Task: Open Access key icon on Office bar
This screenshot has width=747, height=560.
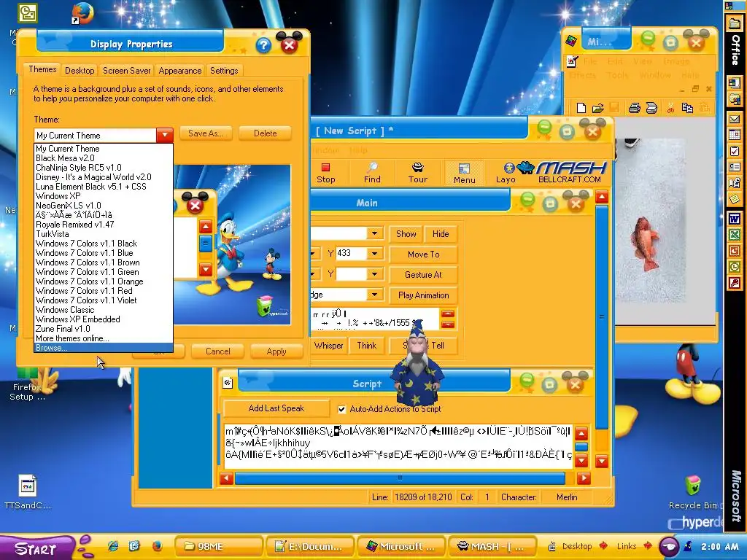Action: coord(735,283)
